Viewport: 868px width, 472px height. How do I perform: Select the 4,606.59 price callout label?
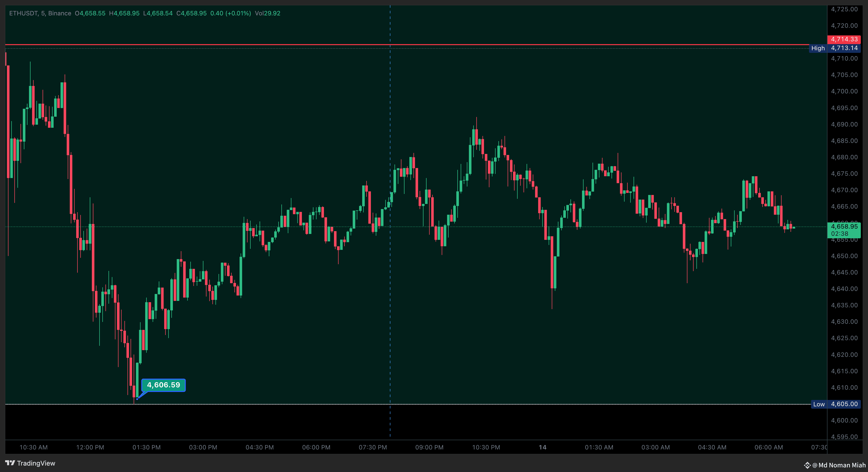163,385
